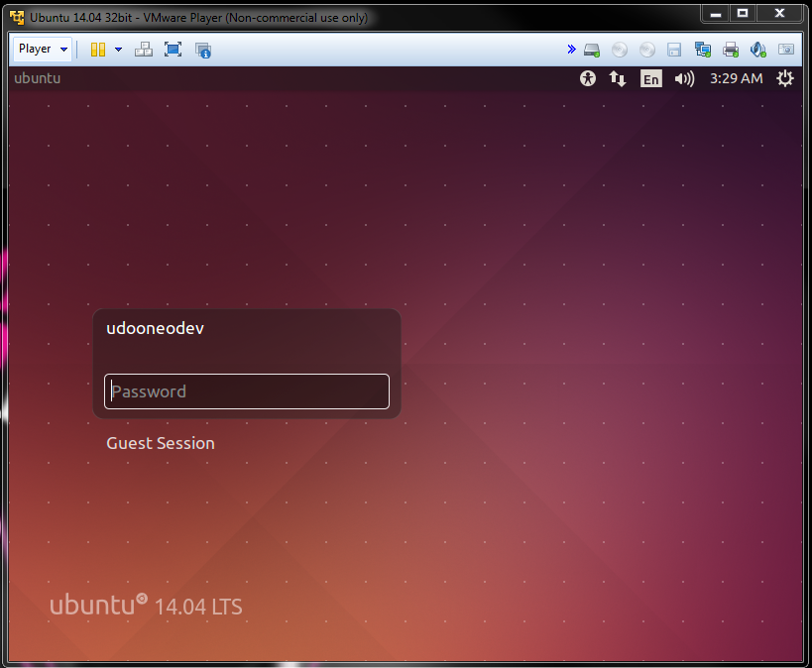Open the VMware Unity mode icon
The height and width of the screenshot is (668, 812).
coord(203,51)
